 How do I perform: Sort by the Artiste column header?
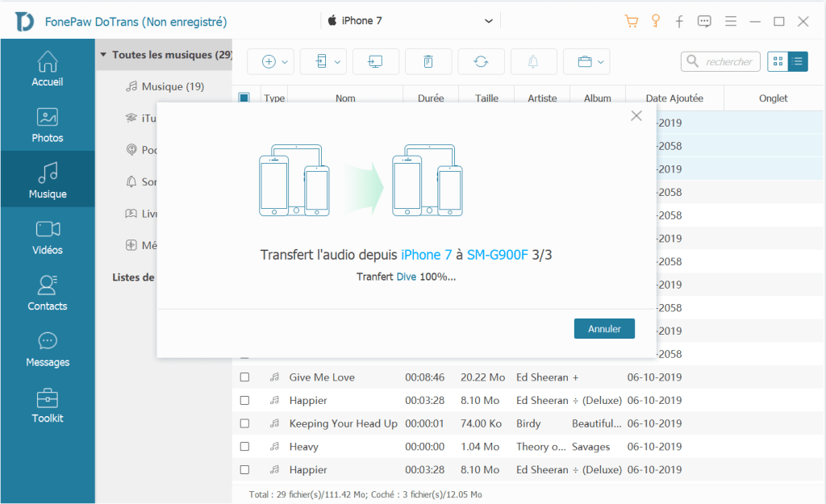coord(542,98)
